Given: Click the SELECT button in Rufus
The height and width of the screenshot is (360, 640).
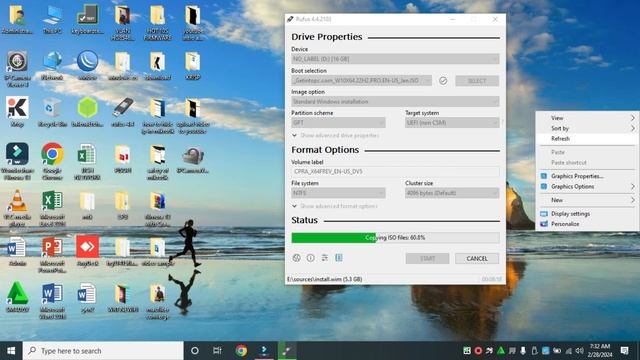Looking at the screenshot, I should point(477,80).
